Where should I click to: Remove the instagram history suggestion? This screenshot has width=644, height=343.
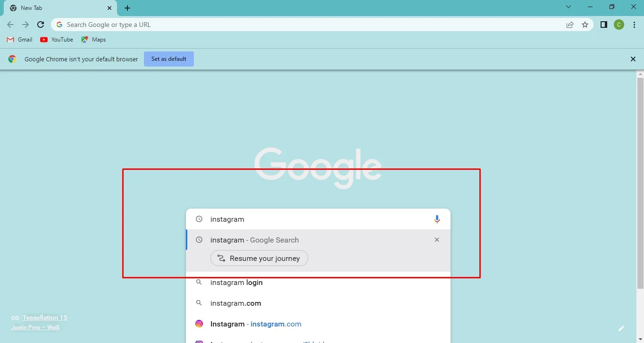[x=437, y=240]
